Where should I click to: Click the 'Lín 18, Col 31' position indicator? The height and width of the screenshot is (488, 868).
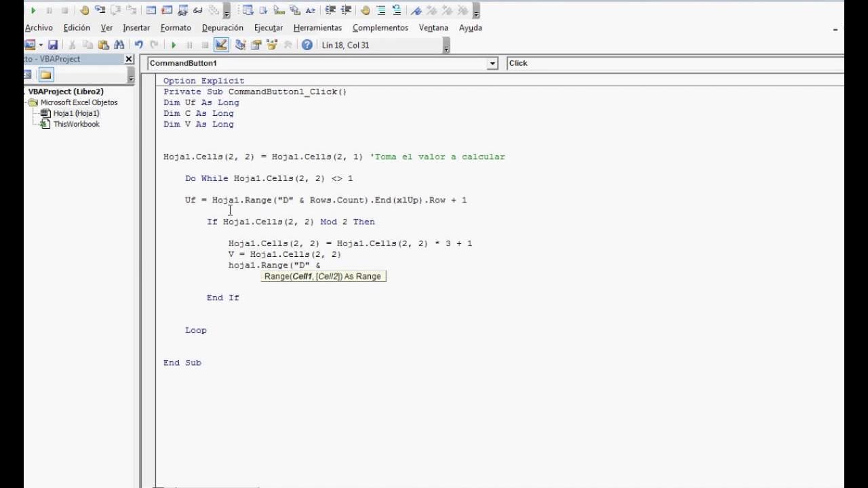point(346,45)
